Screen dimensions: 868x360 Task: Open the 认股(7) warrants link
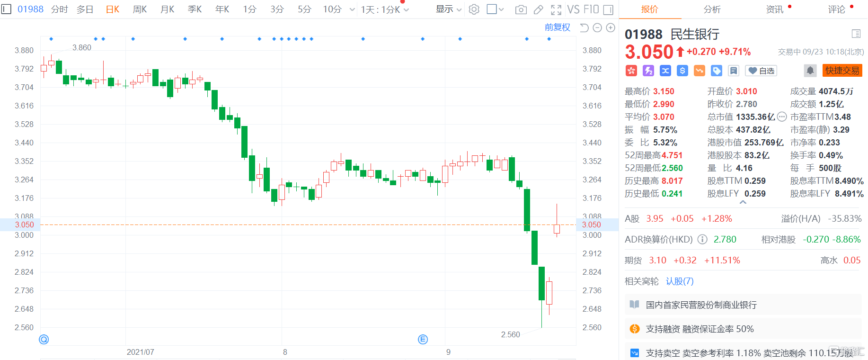click(x=680, y=281)
